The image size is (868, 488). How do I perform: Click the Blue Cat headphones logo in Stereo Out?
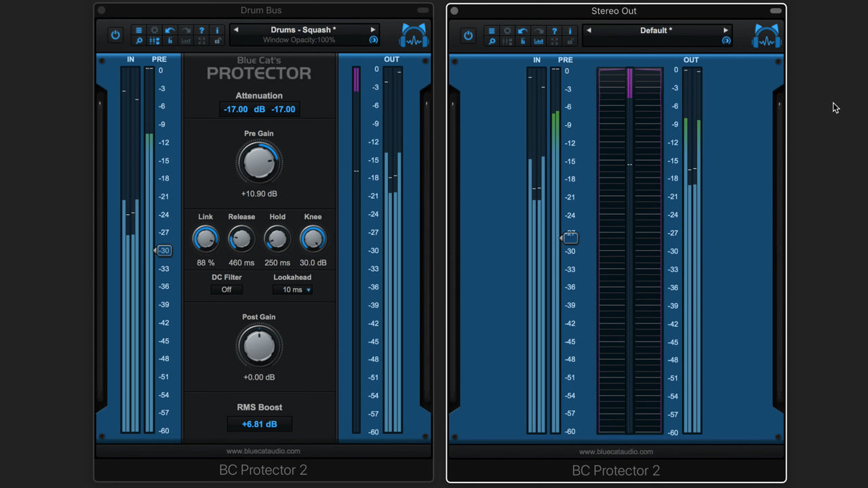click(x=766, y=36)
